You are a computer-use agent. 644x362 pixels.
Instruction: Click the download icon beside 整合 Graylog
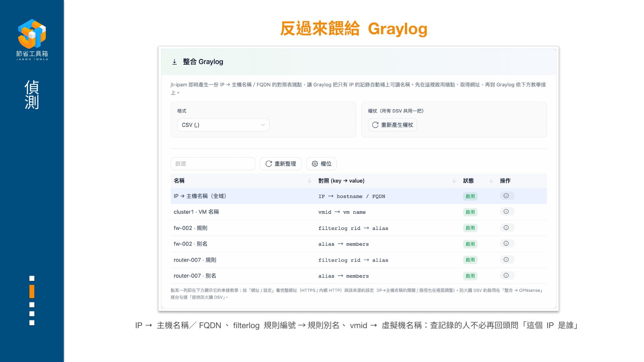point(174,62)
